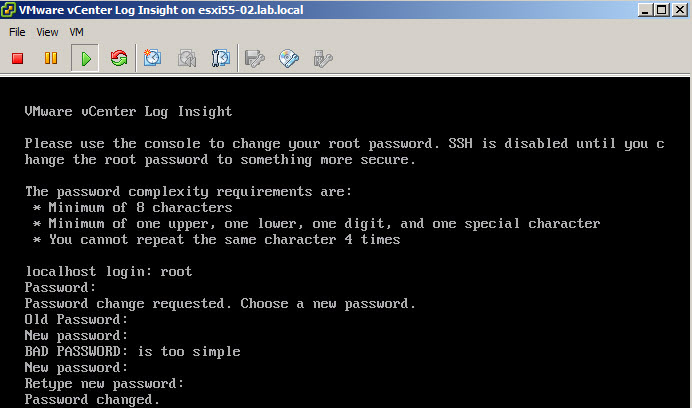Maximize the Log Insight console window
The width and height of the screenshot is (692, 408).
click(x=662, y=10)
